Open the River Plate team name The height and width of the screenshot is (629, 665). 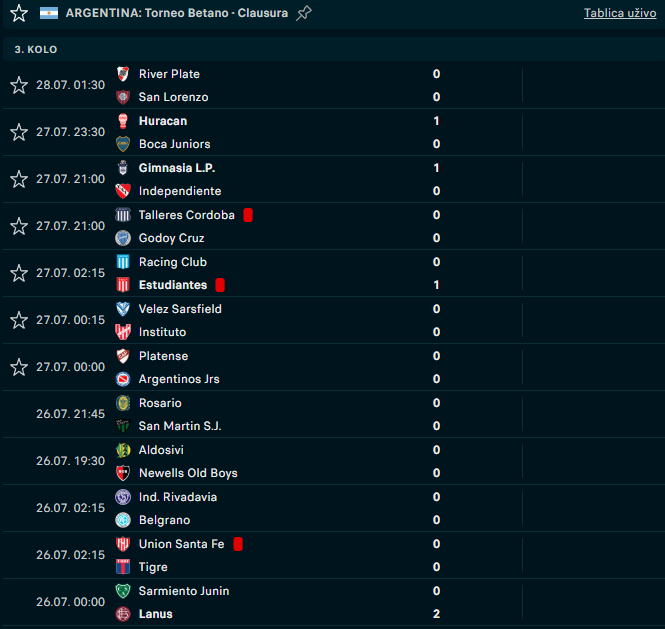[169, 74]
